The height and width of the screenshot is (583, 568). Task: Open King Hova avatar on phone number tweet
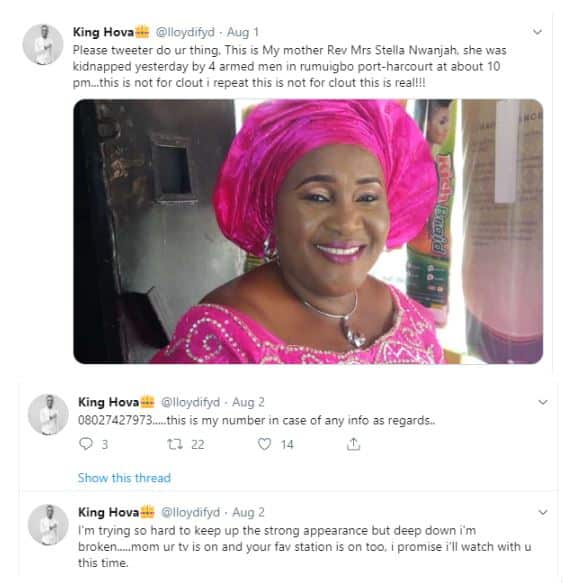coord(48,415)
